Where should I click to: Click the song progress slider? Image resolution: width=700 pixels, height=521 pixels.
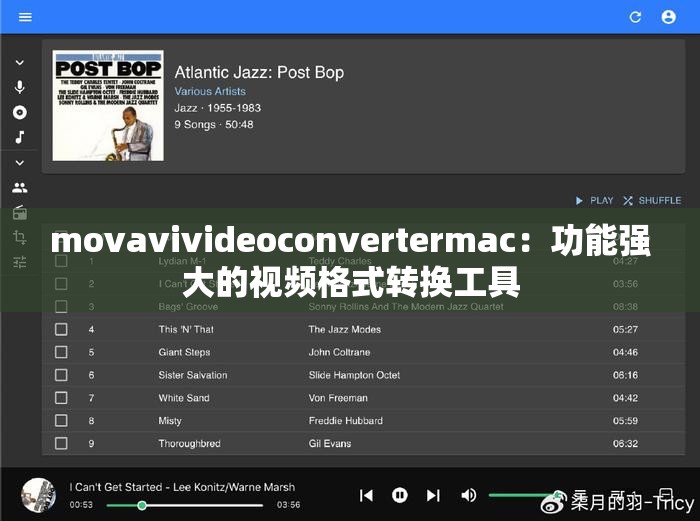(x=185, y=505)
